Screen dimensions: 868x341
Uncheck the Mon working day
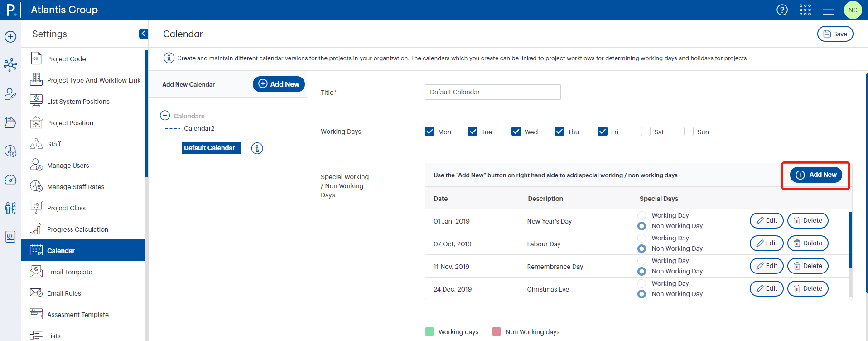(x=429, y=132)
